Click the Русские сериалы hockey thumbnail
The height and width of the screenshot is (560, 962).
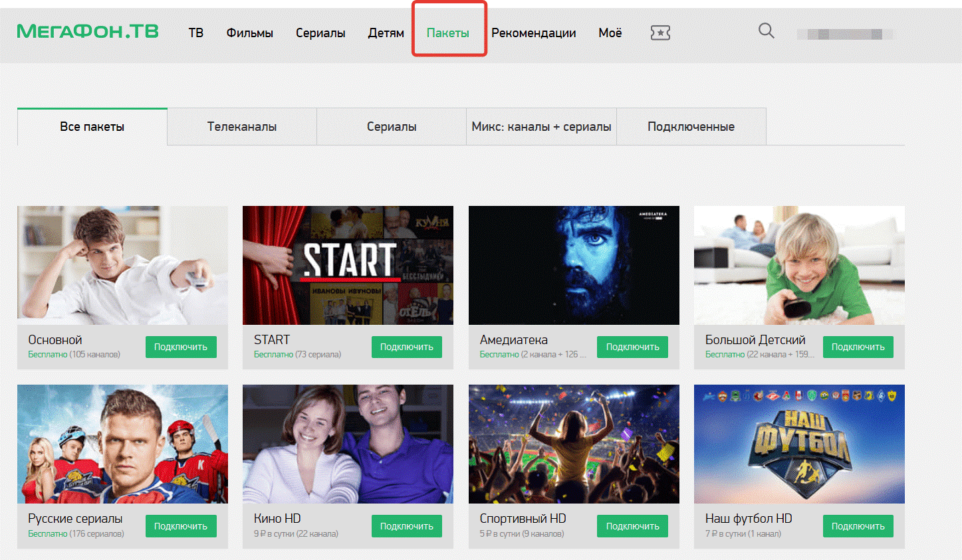point(122,444)
